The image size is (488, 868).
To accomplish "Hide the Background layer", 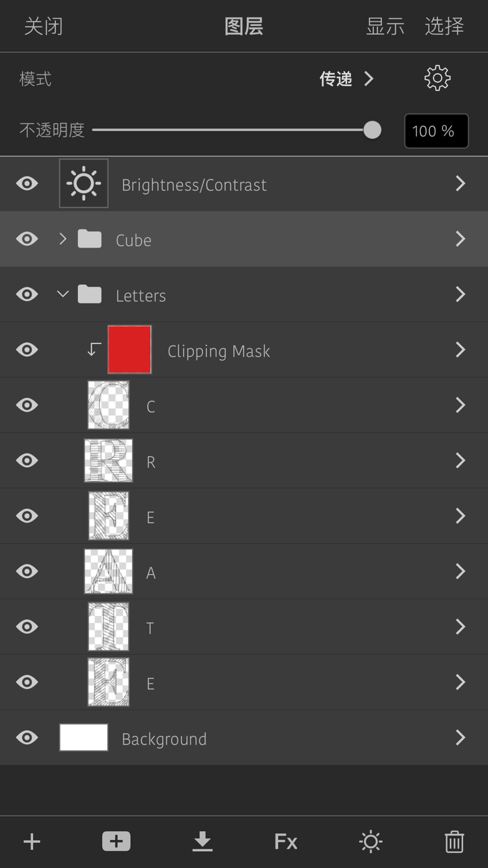I will point(27,738).
